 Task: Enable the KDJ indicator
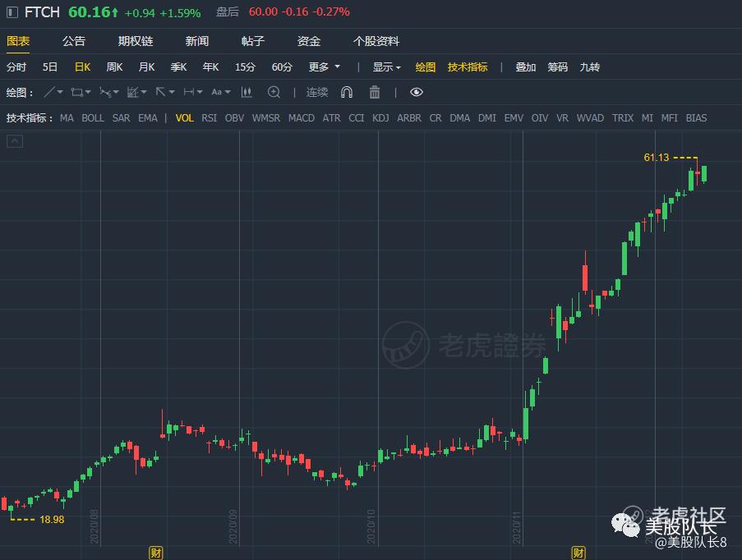(380, 117)
